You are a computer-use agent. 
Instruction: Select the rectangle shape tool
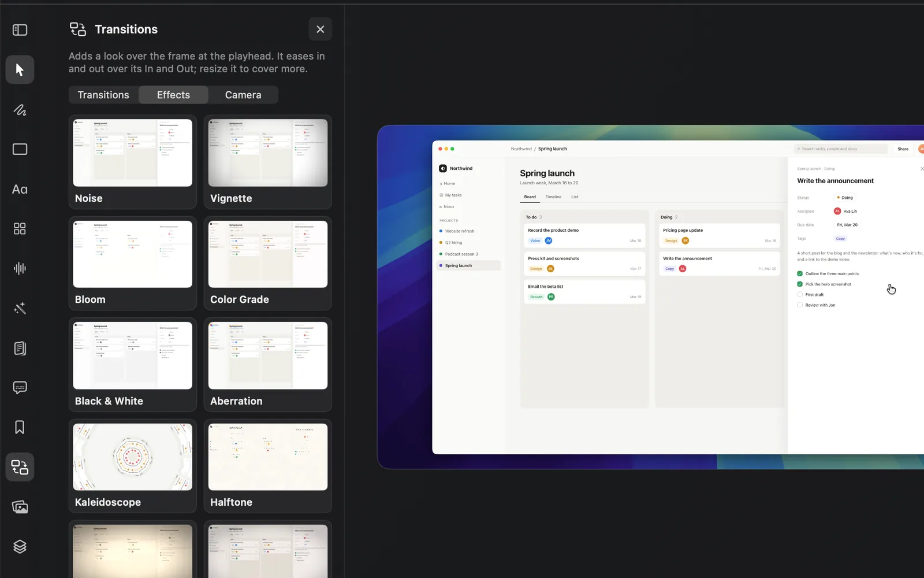[20, 149]
